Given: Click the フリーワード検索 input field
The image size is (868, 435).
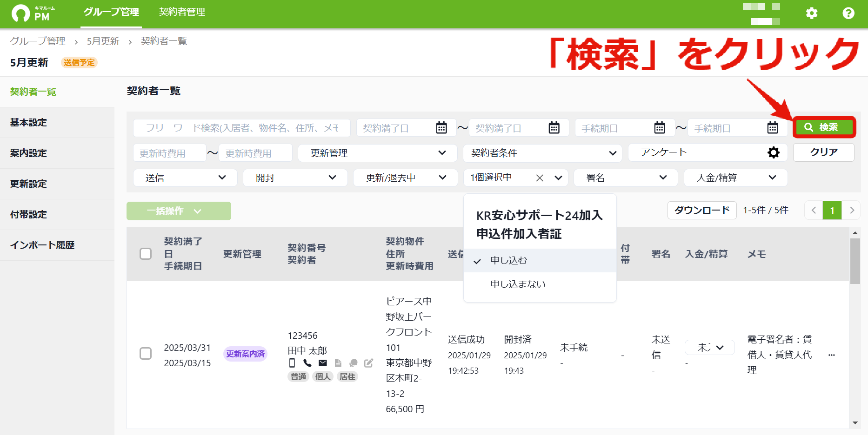Looking at the screenshot, I should (x=242, y=128).
